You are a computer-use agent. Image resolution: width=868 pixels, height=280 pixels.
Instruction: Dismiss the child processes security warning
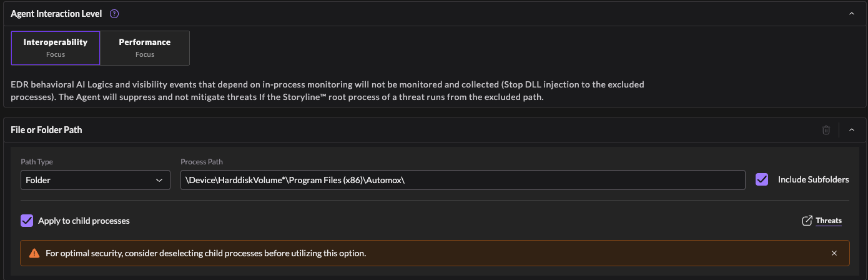[x=834, y=253]
